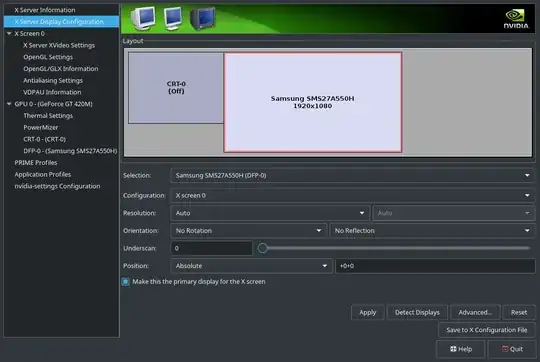Click the Underscan slider handle
The height and width of the screenshot is (362, 540).
(262, 248)
